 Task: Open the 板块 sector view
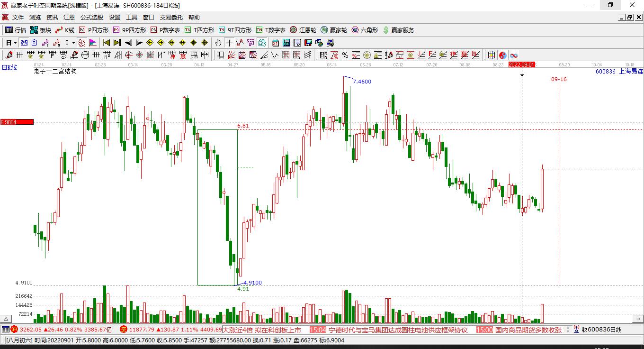click(x=40, y=30)
